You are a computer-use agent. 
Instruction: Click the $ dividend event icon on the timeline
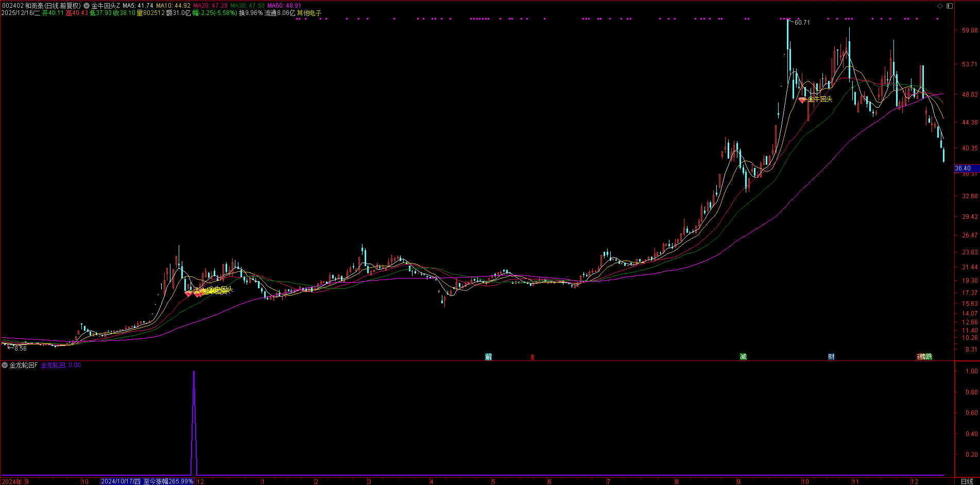(532, 356)
